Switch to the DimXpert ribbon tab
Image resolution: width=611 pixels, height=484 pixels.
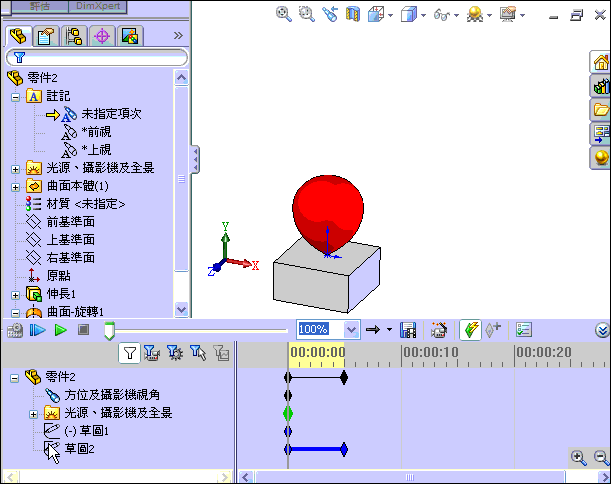(x=98, y=7)
